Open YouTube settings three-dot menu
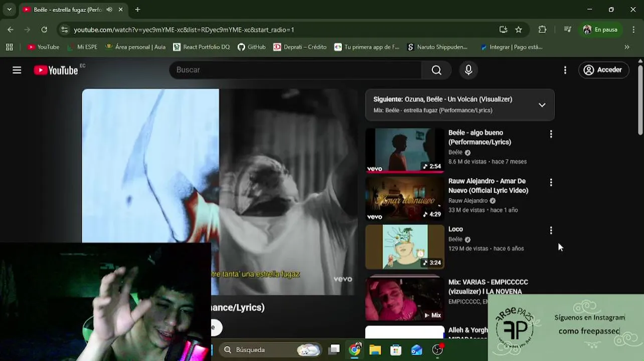644x361 pixels. coord(565,70)
